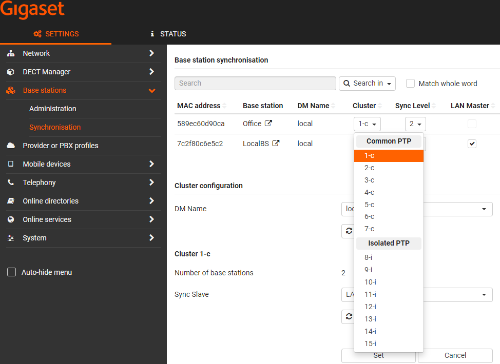500x364 pixels.
Task: Expand the Telephony chevron
Action: point(152,182)
